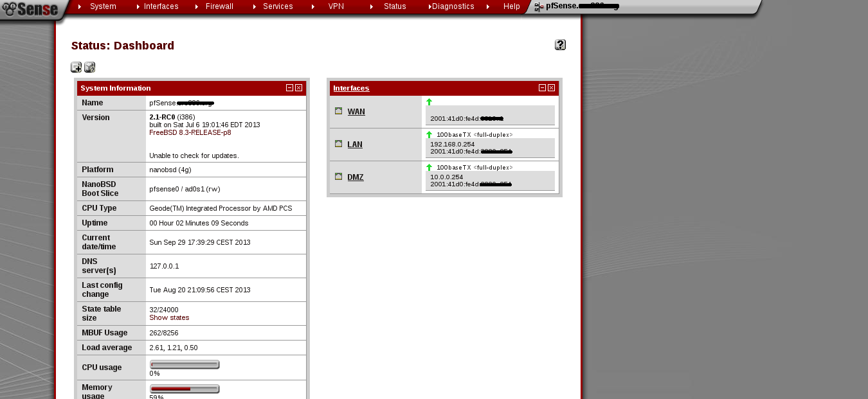The width and height of the screenshot is (868, 399).
Task: Minimize the Interfaces widget
Action: (542, 88)
